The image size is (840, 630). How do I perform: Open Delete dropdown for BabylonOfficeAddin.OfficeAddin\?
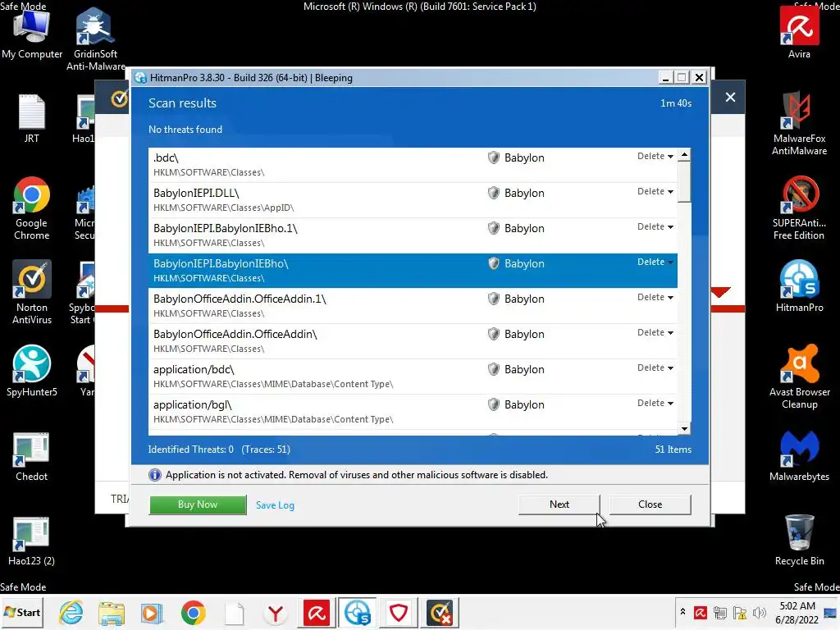[655, 333]
